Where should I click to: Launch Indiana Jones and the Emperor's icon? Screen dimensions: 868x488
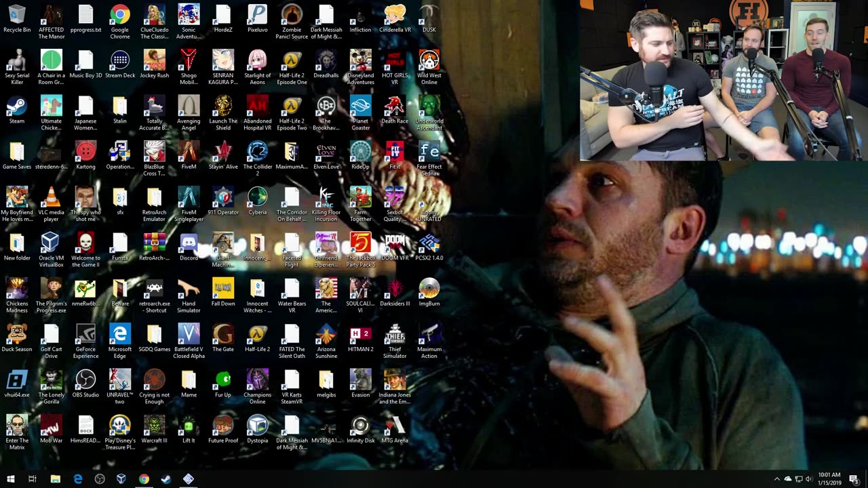pyautogui.click(x=395, y=387)
